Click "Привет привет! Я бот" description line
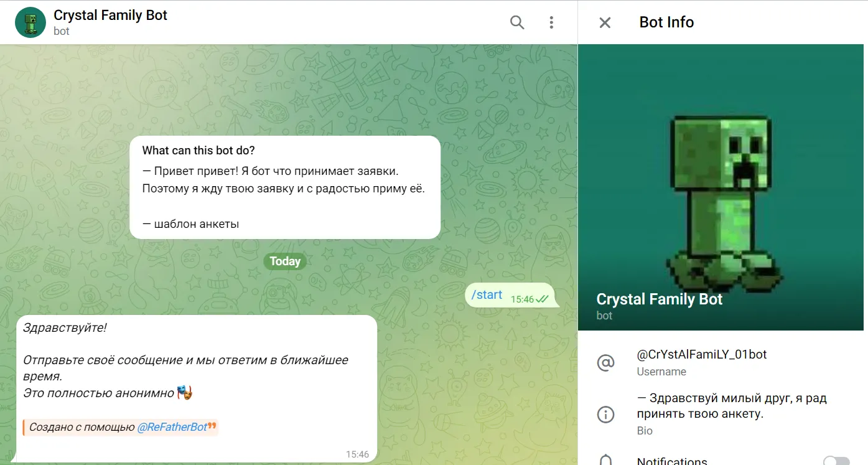Image resolution: width=868 pixels, height=465 pixels. [x=270, y=171]
